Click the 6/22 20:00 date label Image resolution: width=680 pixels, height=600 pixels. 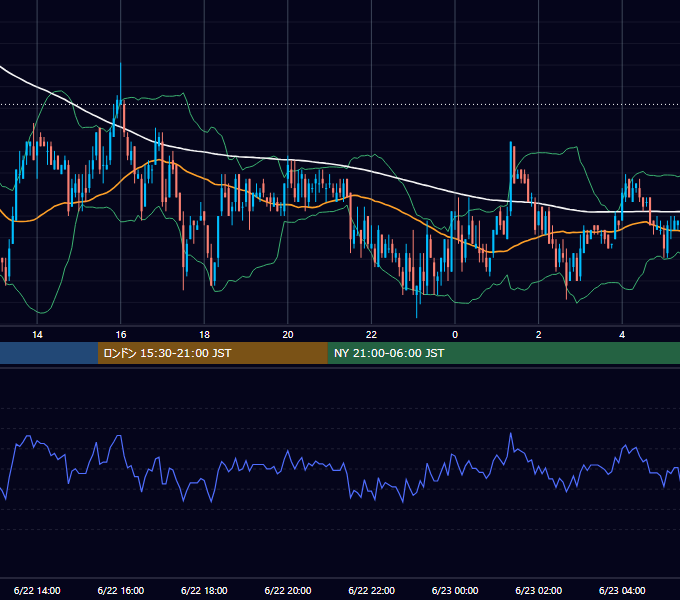click(288, 590)
